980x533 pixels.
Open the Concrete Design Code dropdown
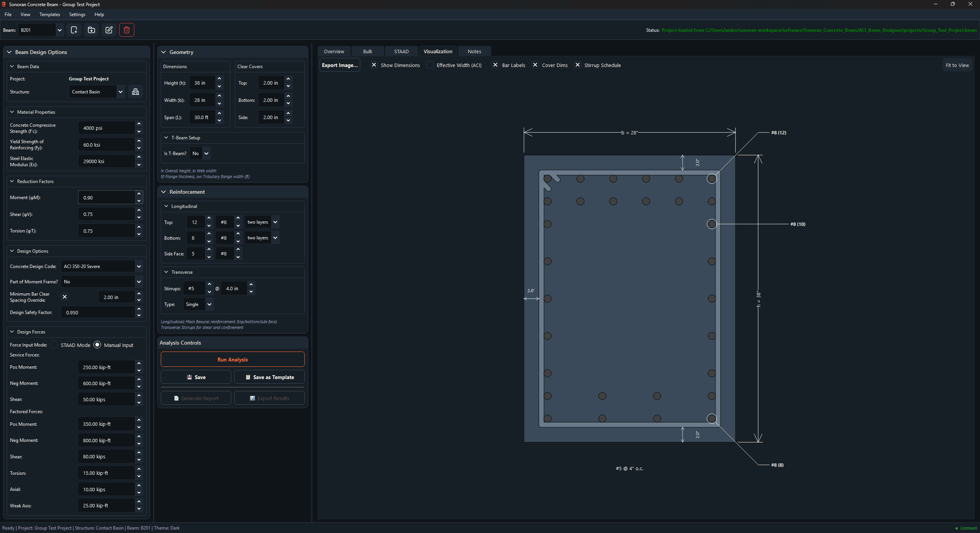point(101,266)
